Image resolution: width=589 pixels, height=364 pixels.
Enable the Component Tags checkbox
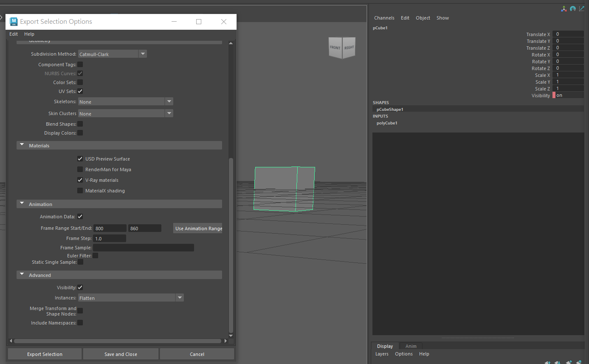pos(80,65)
